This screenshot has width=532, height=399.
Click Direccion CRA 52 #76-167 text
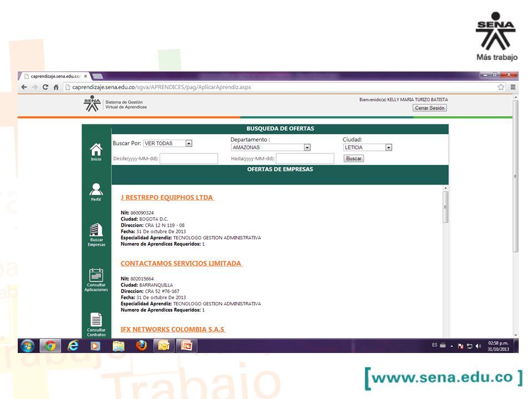point(150,291)
